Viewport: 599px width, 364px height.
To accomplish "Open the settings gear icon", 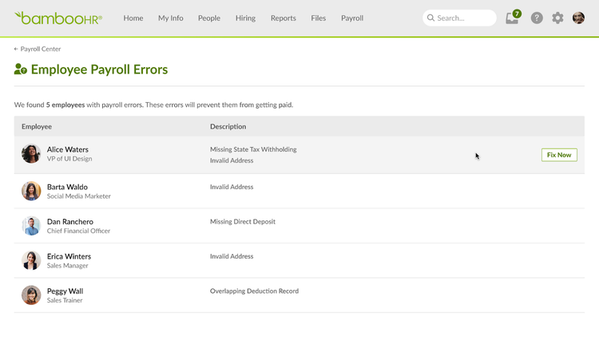I will (557, 18).
